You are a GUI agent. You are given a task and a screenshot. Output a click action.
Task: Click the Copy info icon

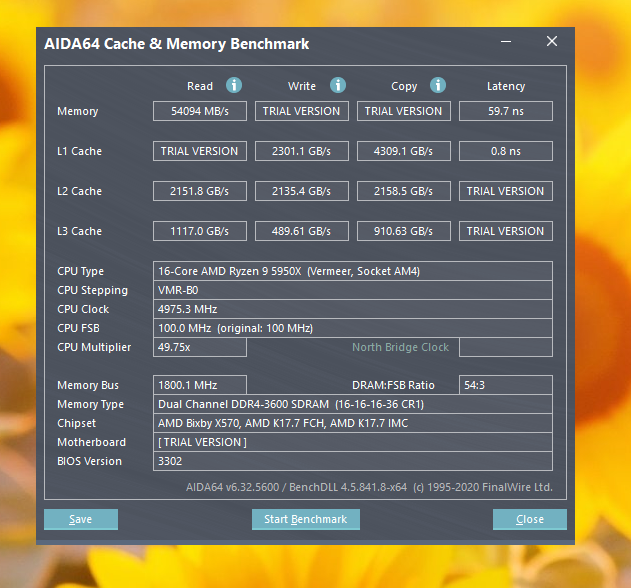[x=438, y=85]
